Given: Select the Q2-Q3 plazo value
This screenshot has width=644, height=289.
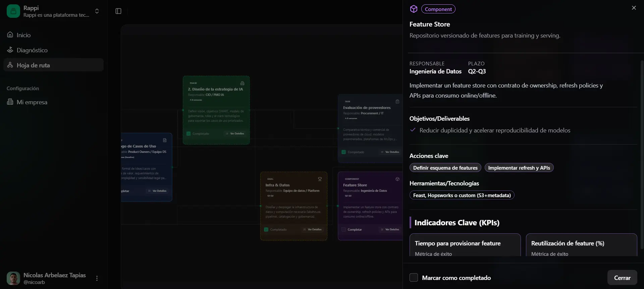Looking at the screenshot, I should (x=477, y=71).
